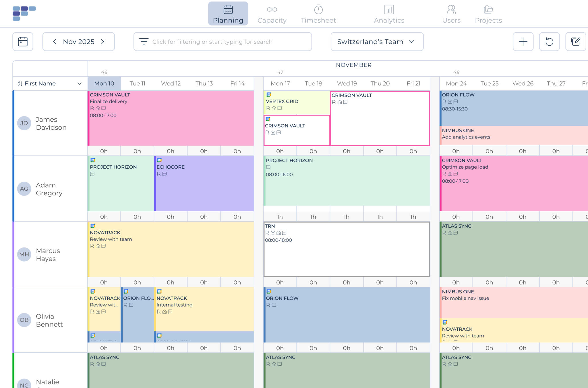This screenshot has height=388, width=588.
Task: Click the filter lines icon in search bar
Action: [x=144, y=42]
